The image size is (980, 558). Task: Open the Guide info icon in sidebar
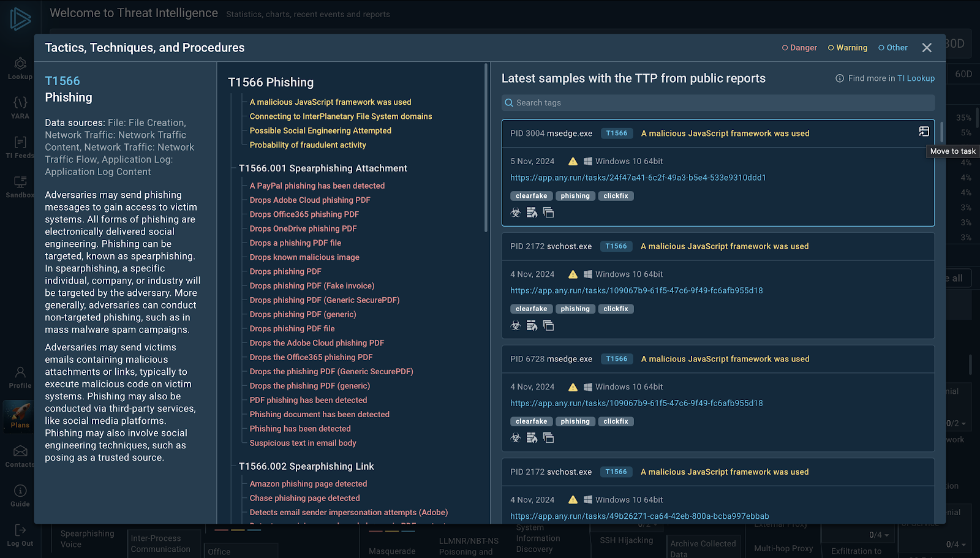pyautogui.click(x=20, y=496)
